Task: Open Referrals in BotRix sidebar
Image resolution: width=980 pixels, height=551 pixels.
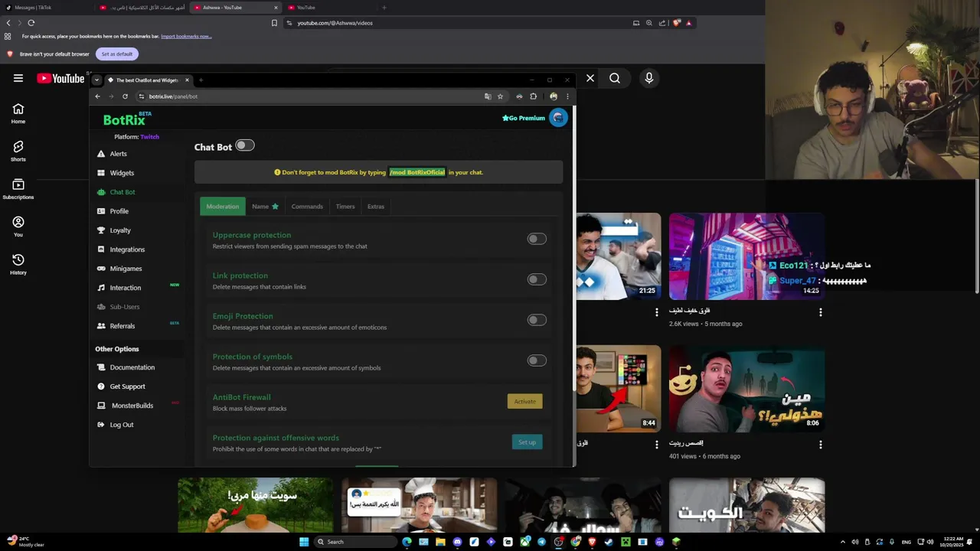Action: [116, 326]
